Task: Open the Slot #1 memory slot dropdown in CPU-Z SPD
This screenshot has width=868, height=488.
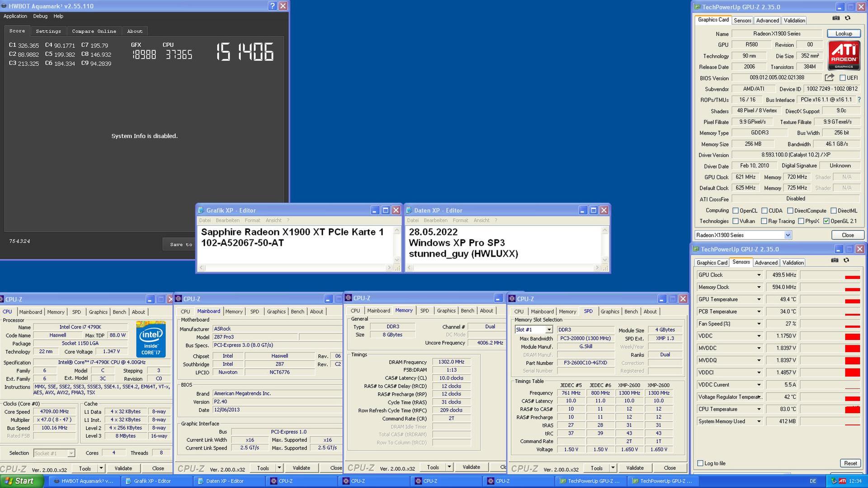Action: pyautogui.click(x=549, y=330)
